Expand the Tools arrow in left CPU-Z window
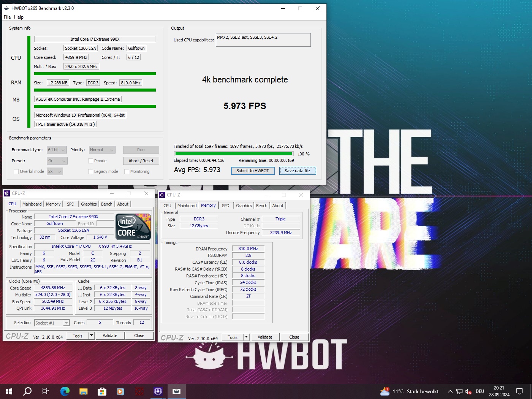The height and width of the screenshot is (399, 532). pos(91,336)
